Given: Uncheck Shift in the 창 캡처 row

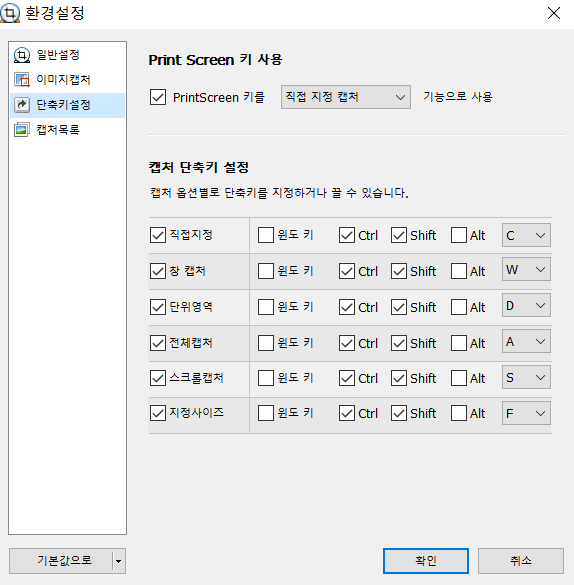Looking at the screenshot, I should tap(399, 271).
